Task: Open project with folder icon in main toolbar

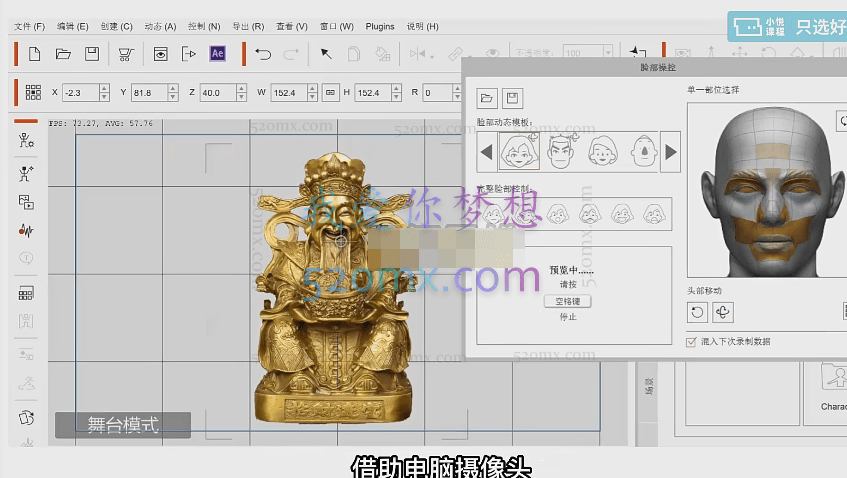Action: click(63, 54)
